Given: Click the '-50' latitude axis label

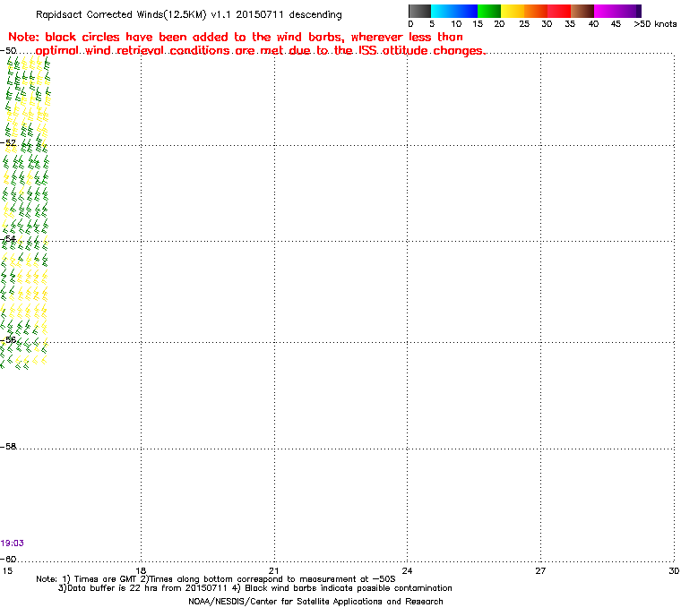Looking at the screenshot, I should (8, 51).
